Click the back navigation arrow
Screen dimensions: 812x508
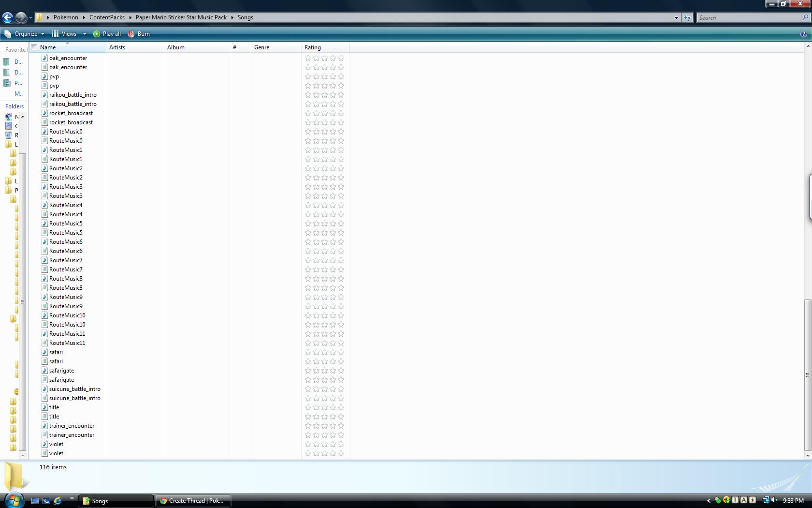click(x=7, y=17)
